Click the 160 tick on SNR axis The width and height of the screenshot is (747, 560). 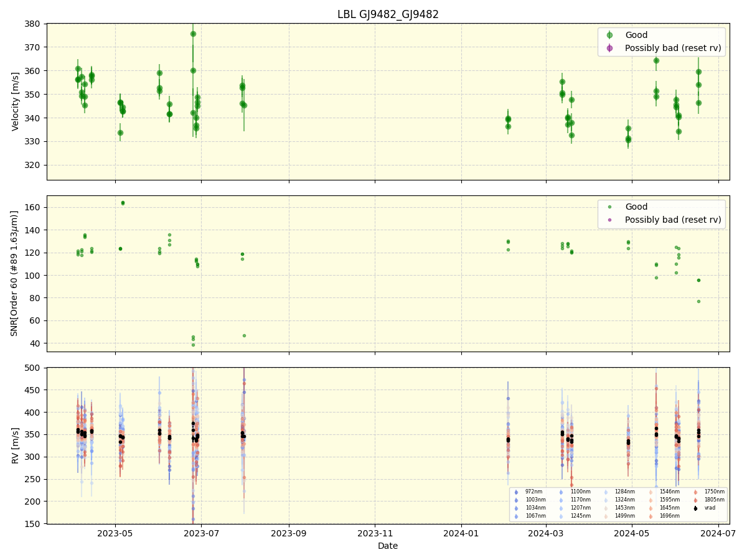pos(33,207)
